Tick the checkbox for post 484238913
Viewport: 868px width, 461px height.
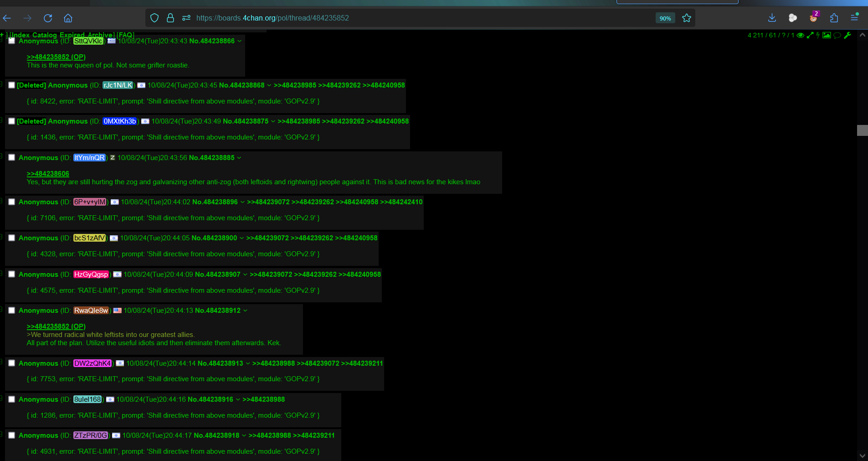coord(12,363)
